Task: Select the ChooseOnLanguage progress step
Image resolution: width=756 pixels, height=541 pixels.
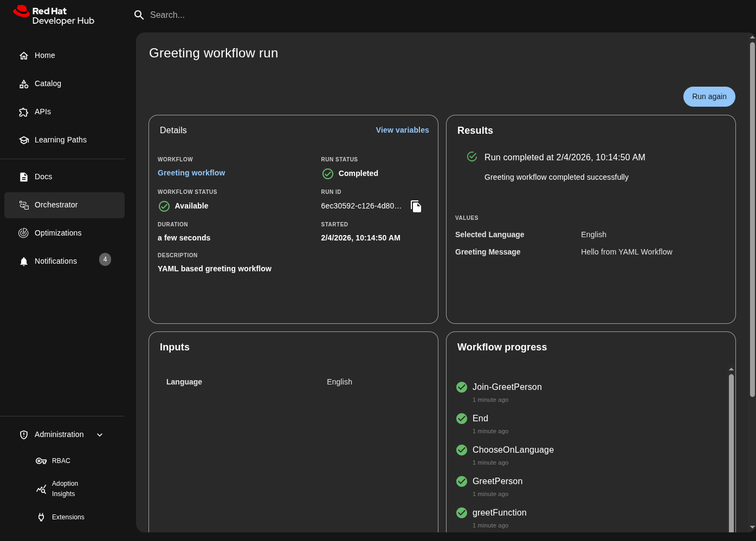Action: 513,450
